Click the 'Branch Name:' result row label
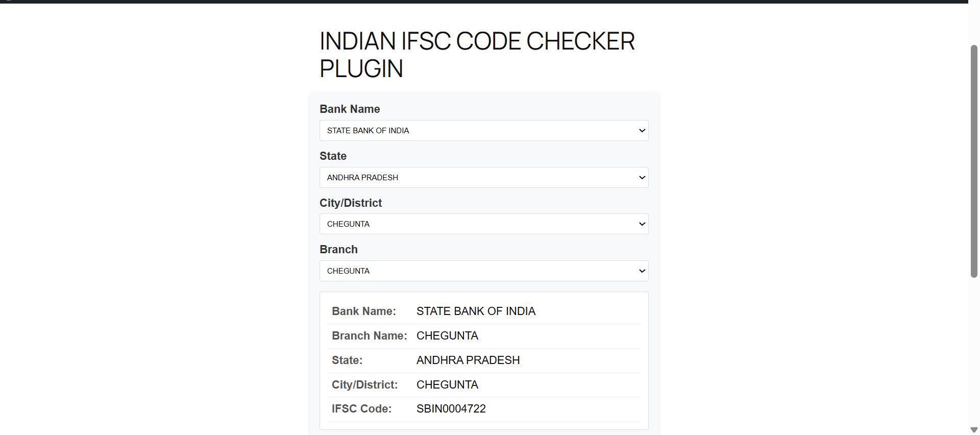980x435 pixels. 369,336
